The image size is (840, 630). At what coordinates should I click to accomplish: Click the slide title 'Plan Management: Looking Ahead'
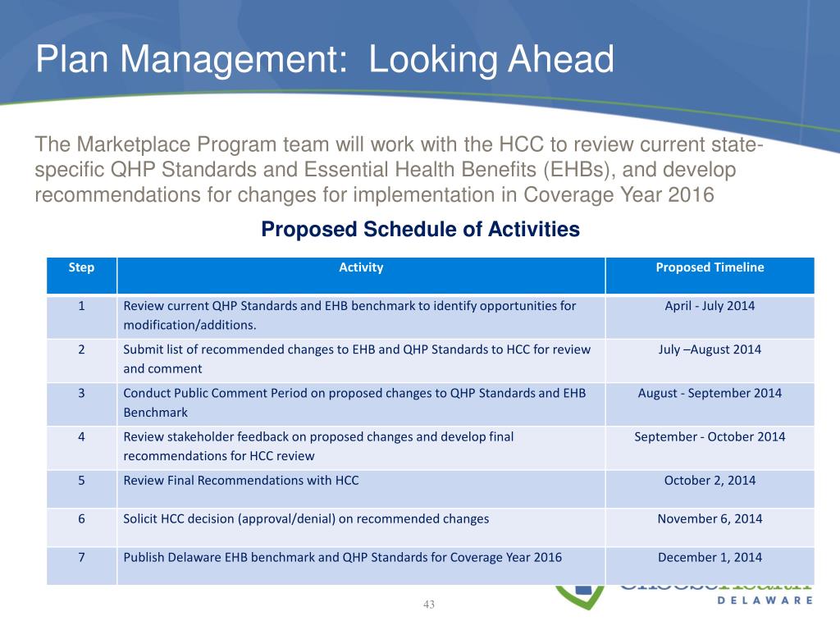coord(325,59)
